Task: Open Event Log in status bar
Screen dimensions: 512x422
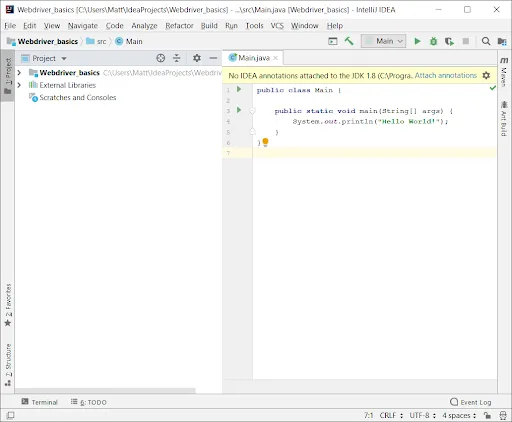Action: 471,402
